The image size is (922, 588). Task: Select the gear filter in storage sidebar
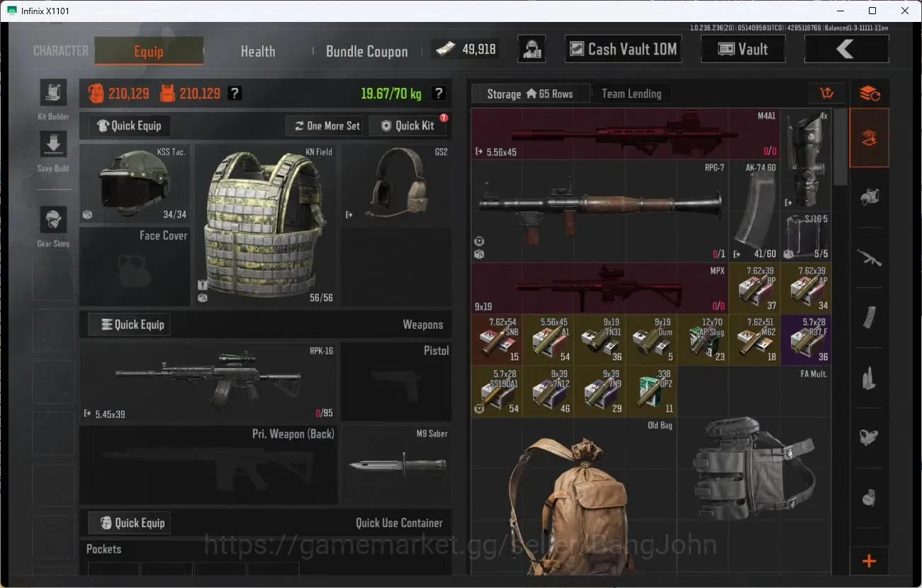click(869, 198)
